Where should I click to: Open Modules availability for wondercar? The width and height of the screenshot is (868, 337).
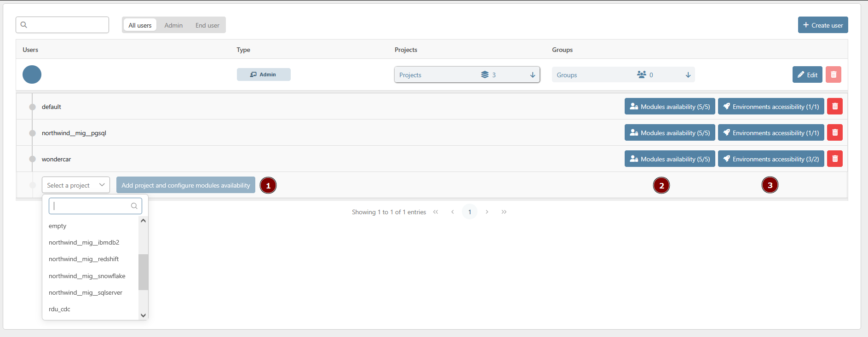click(669, 159)
